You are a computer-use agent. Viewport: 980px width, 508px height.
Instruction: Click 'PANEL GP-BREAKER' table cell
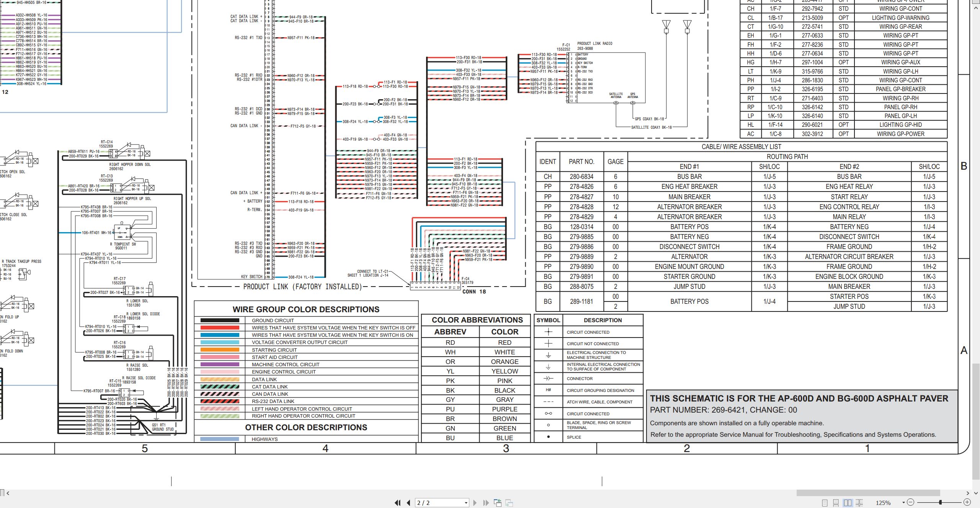(900, 89)
